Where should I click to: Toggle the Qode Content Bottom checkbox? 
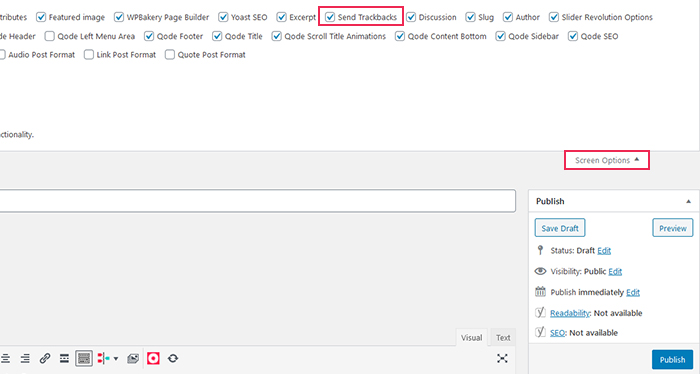point(400,36)
